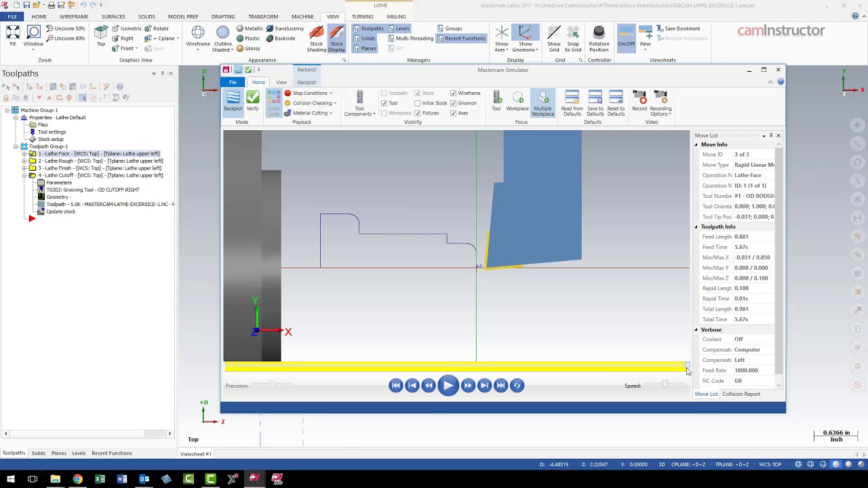Click the Stock Display icon in the ribbon
868x488 pixels.
coord(336,37)
